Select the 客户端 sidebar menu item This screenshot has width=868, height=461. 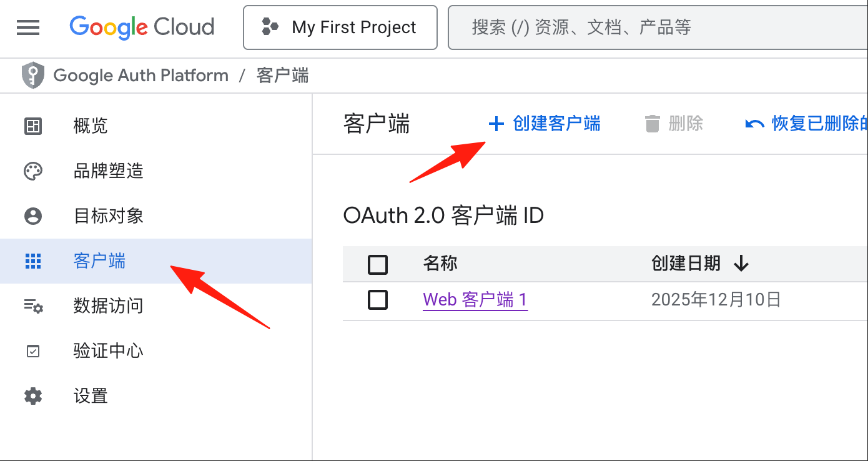(156, 261)
